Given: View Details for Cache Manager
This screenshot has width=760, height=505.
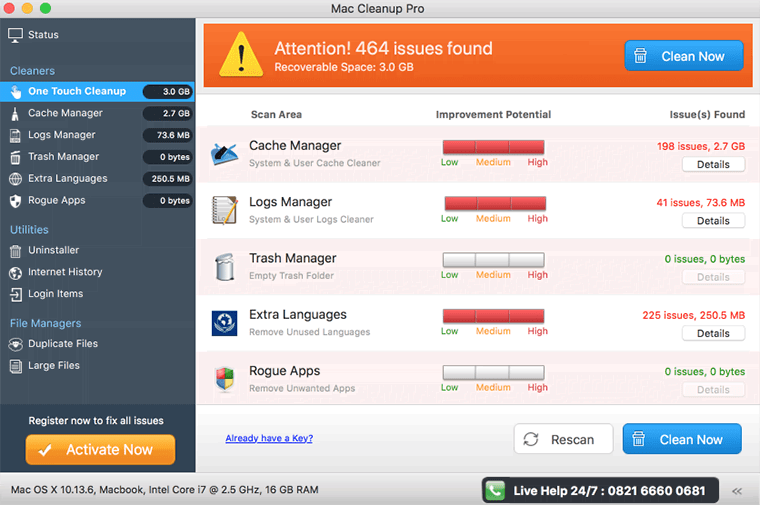Looking at the screenshot, I should (713, 165).
